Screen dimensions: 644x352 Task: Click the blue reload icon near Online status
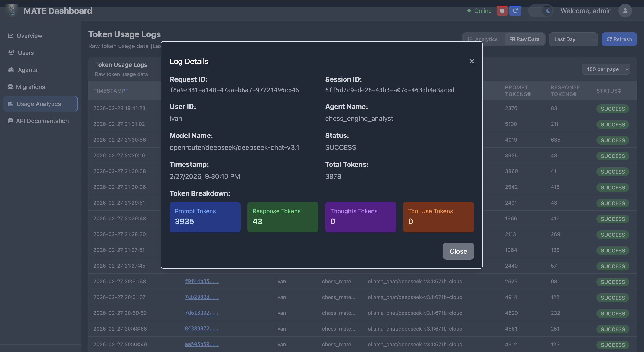tap(515, 11)
